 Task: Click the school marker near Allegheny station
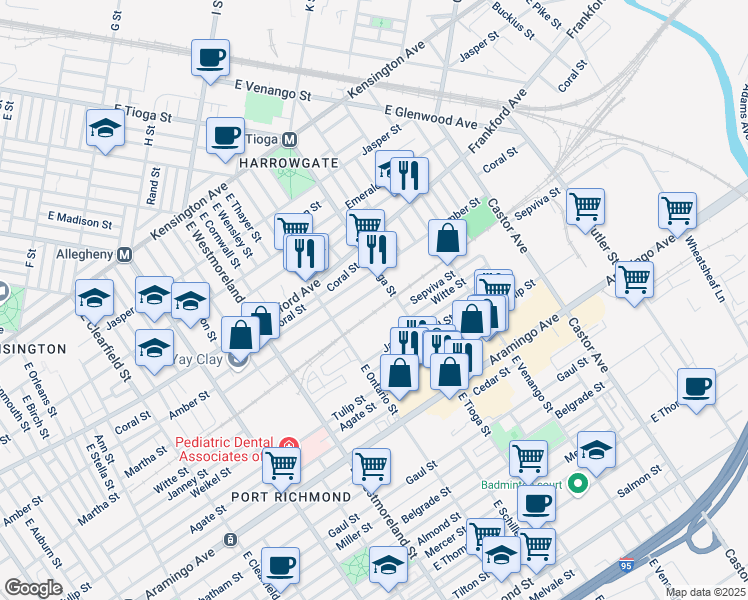[94, 300]
